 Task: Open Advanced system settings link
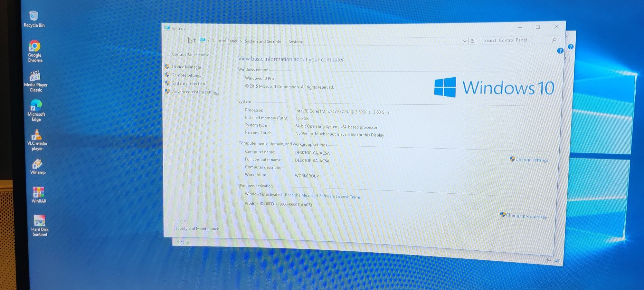pos(195,92)
